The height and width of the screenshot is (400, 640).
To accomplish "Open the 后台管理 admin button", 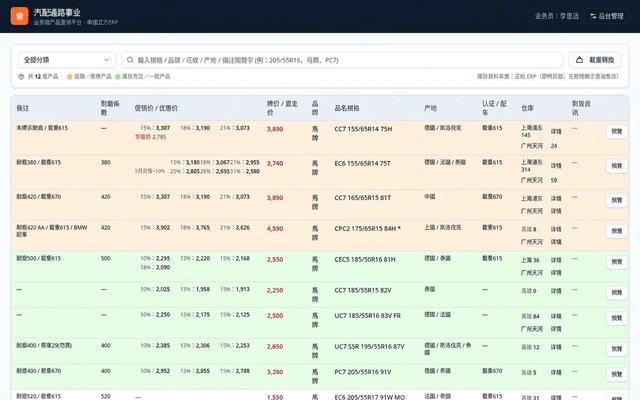I will coord(607,16).
